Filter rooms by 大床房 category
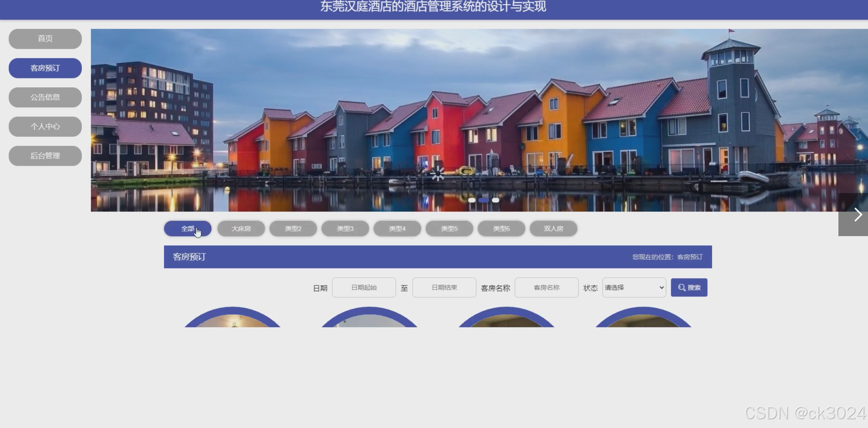Image resolution: width=868 pixels, height=428 pixels. point(241,228)
